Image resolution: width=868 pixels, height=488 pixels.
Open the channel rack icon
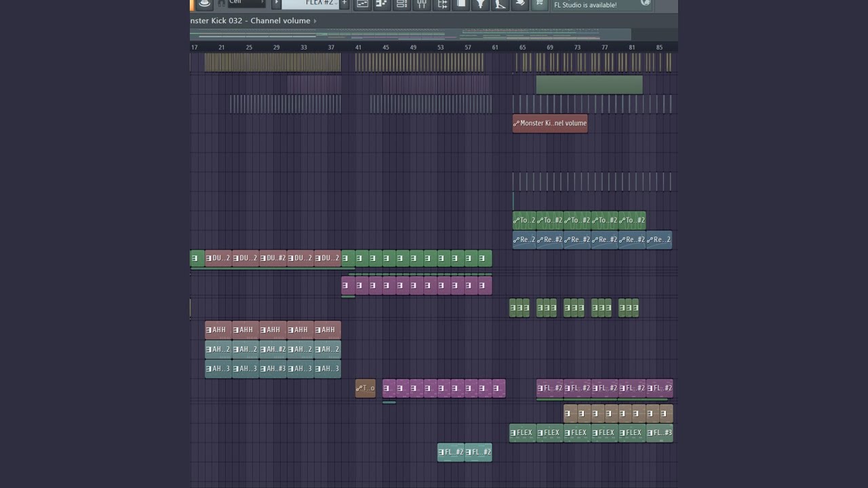click(401, 4)
